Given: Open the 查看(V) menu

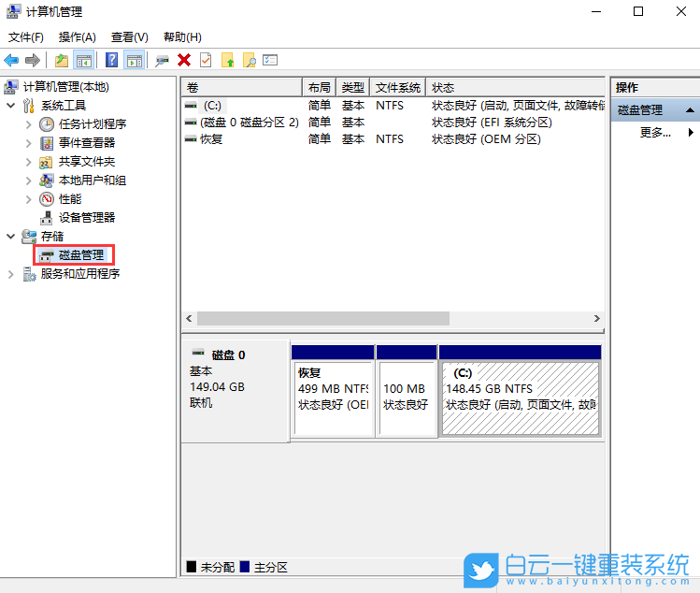Looking at the screenshot, I should click(x=130, y=37).
